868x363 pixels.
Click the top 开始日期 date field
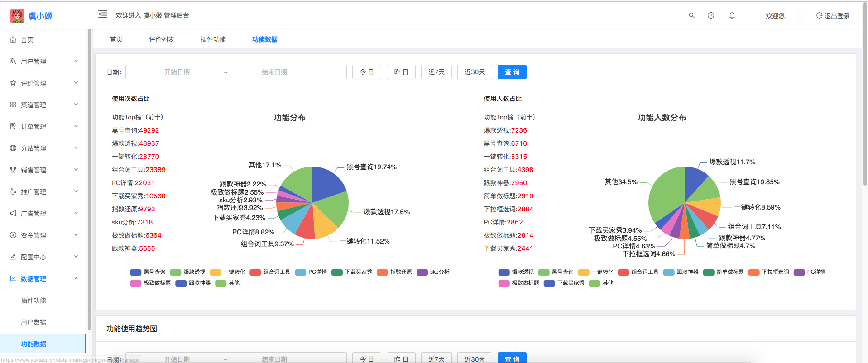[177, 72]
